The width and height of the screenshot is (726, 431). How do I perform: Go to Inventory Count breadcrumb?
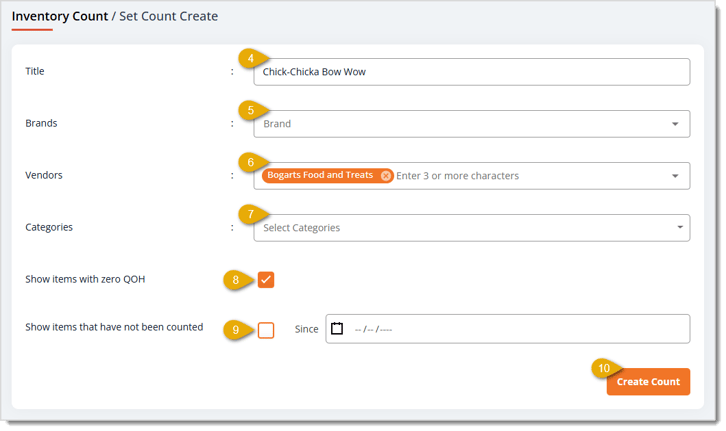[x=60, y=16]
